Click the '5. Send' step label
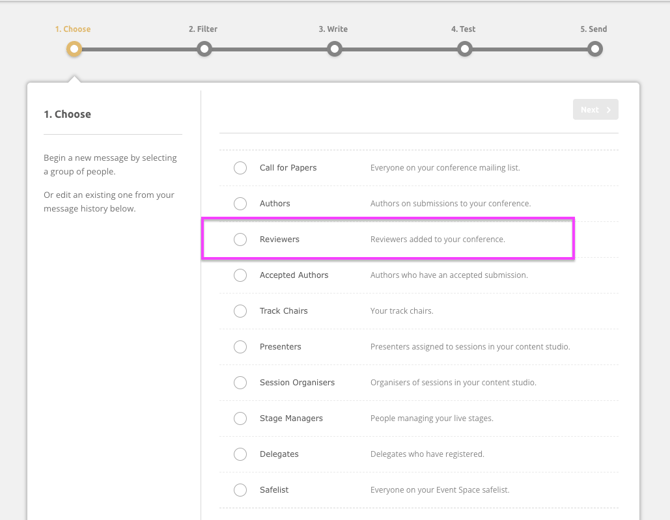 pos(593,29)
